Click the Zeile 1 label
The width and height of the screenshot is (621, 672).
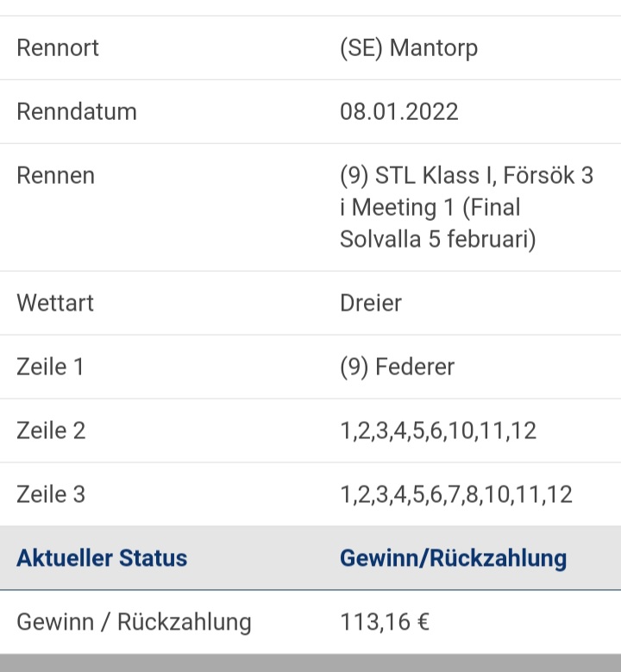coord(50,367)
